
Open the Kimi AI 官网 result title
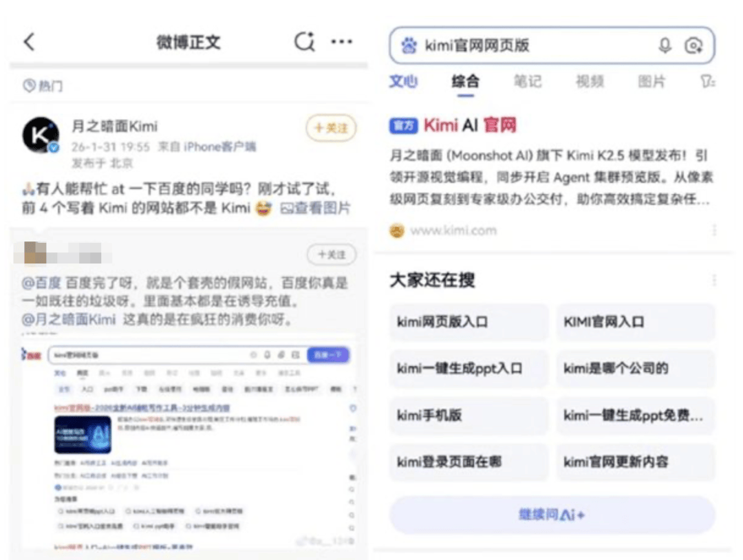pyautogui.click(x=470, y=125)
